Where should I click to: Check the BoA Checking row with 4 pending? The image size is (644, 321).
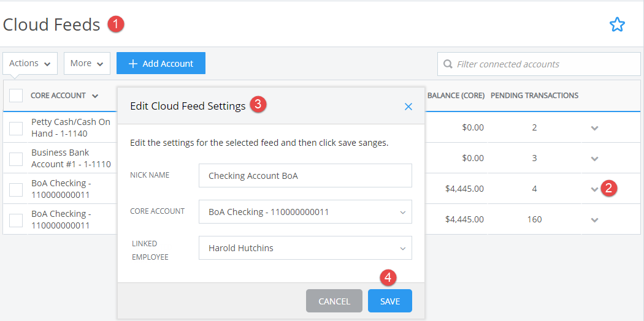(16, 189)
